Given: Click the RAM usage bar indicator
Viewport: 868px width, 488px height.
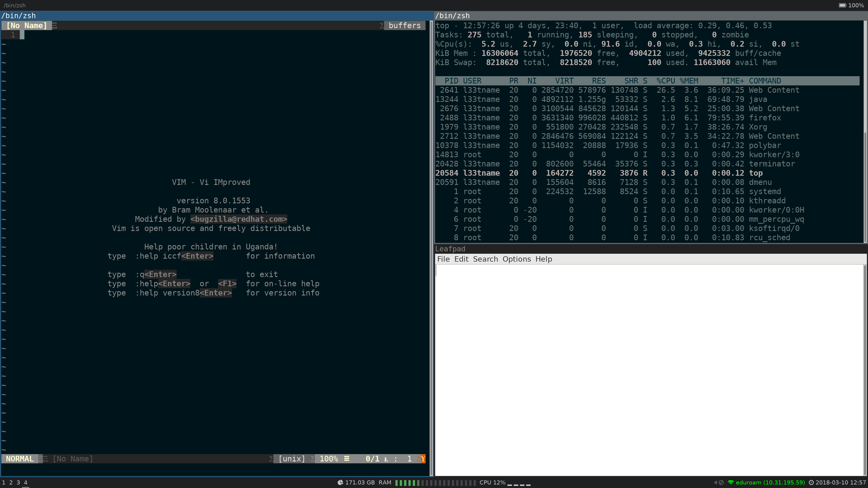Looking at the screenshot, I should [435, 483].
